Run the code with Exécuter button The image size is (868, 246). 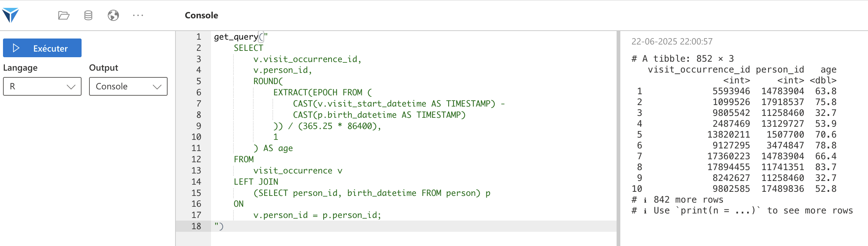coord(42,48)
